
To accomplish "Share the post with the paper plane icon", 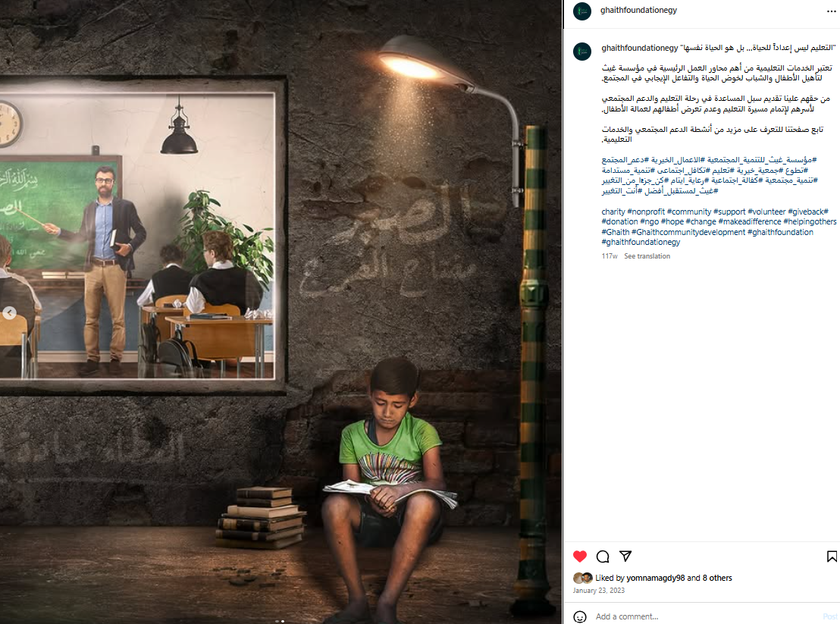I will [625, 557].
